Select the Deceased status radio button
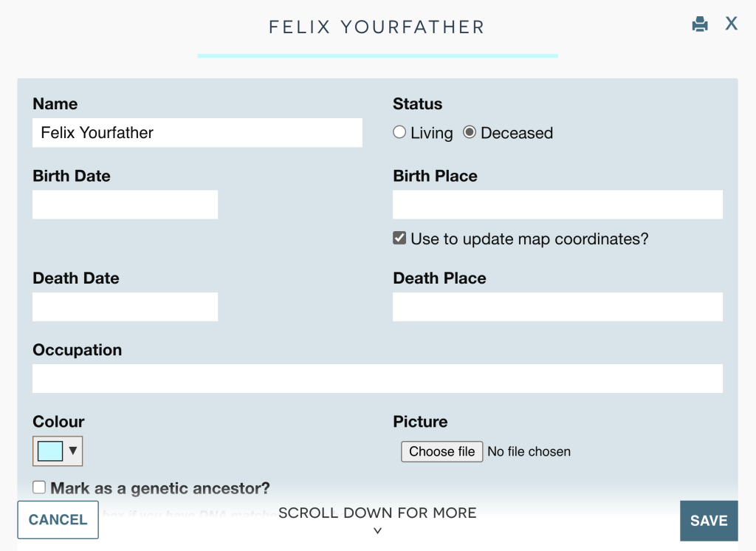Image resolution: width=756 pixels, height=551 pixels. tap(470, 132)
